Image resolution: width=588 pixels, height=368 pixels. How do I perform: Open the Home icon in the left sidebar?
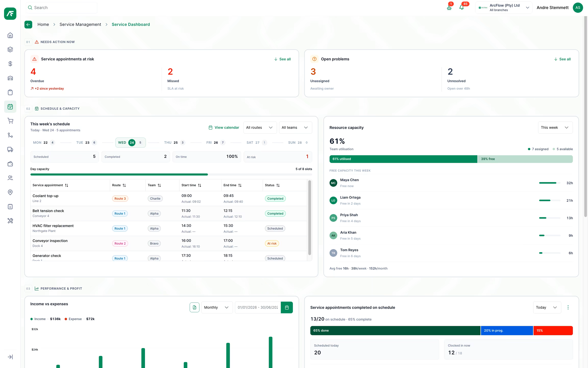tap(10, 35)
